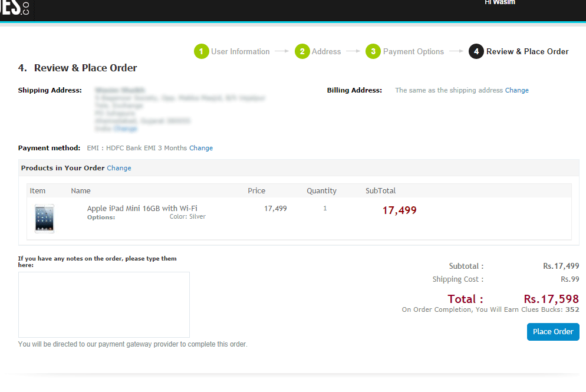Click the site logo in header

[x=15, y=8]
